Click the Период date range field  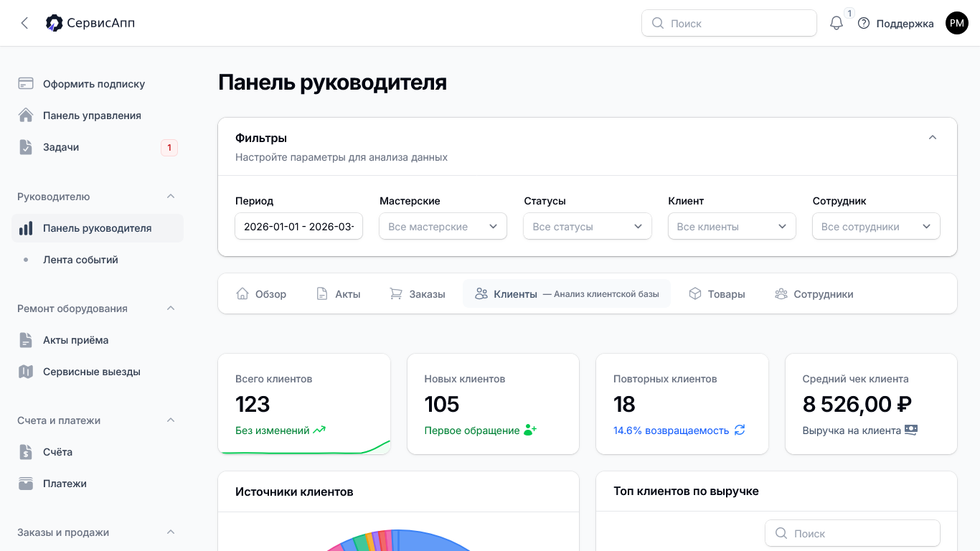coord(298,226)
